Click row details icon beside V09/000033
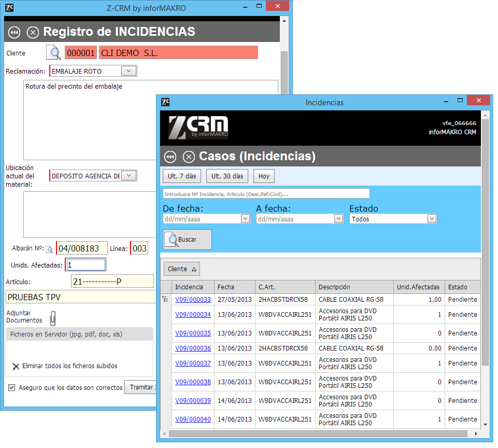This screenshot has height=448, width=498. [x=165, y=299]
